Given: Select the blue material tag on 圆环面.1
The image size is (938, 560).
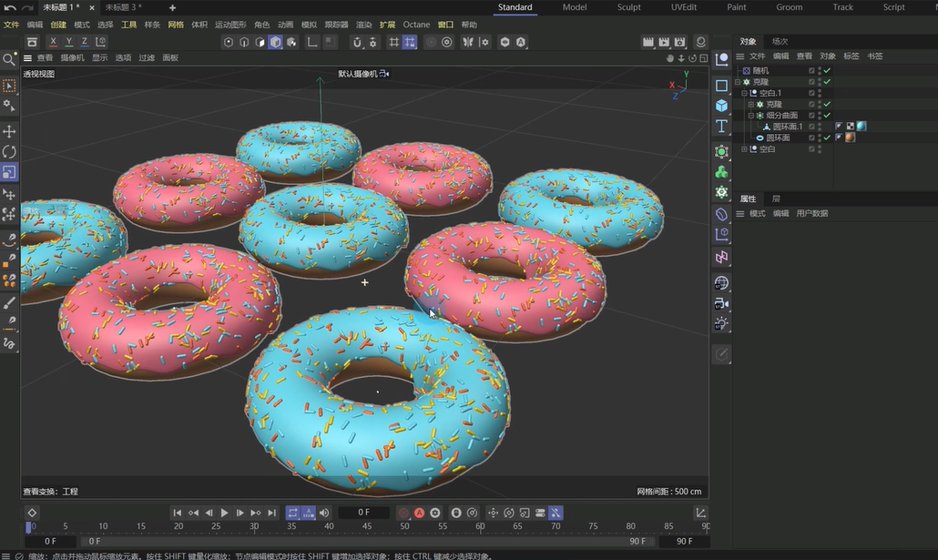Looking at the screenshot, I should pyautogui.click(x=862, y=127).
